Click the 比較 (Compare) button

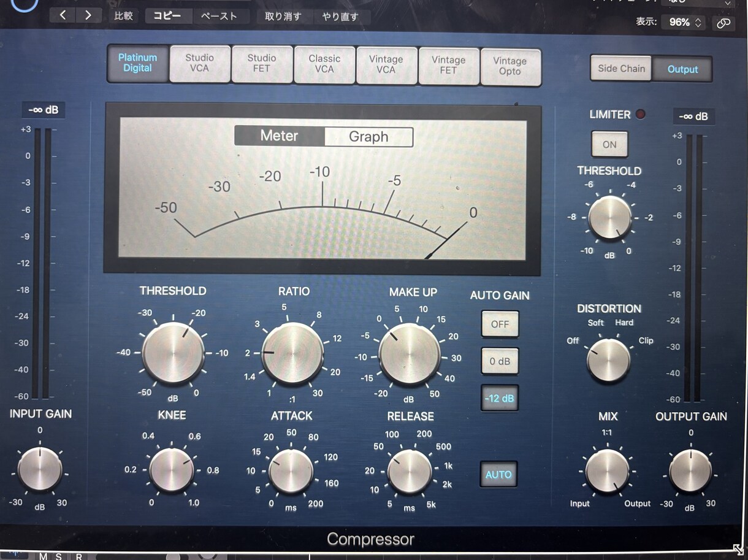point(123,16)
